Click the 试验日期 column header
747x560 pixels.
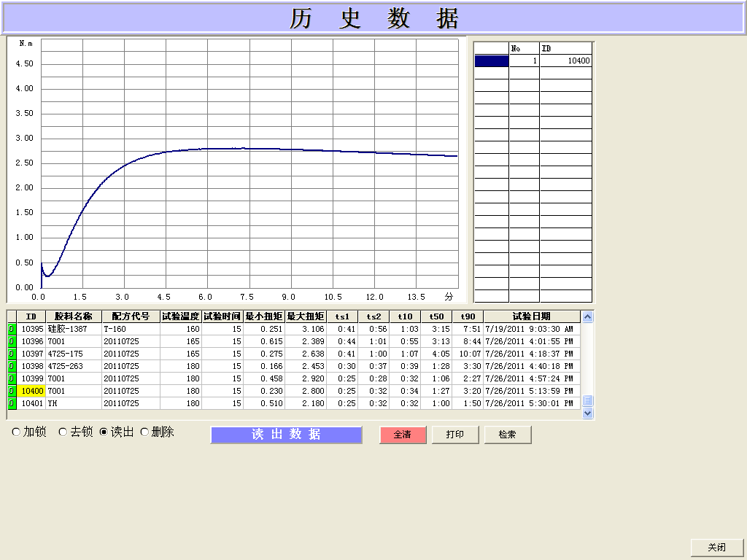[x=531, y=316]
